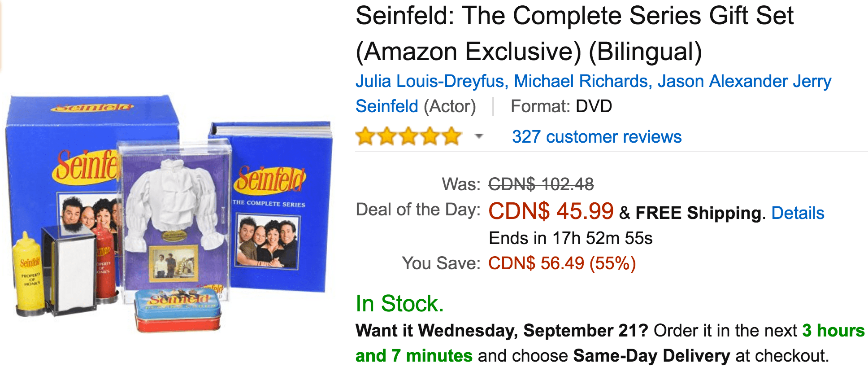Viewport: 868px width, 367px height.
Task: Click the struck-through CDN$ 102.48 price
Action: [541, 184]
